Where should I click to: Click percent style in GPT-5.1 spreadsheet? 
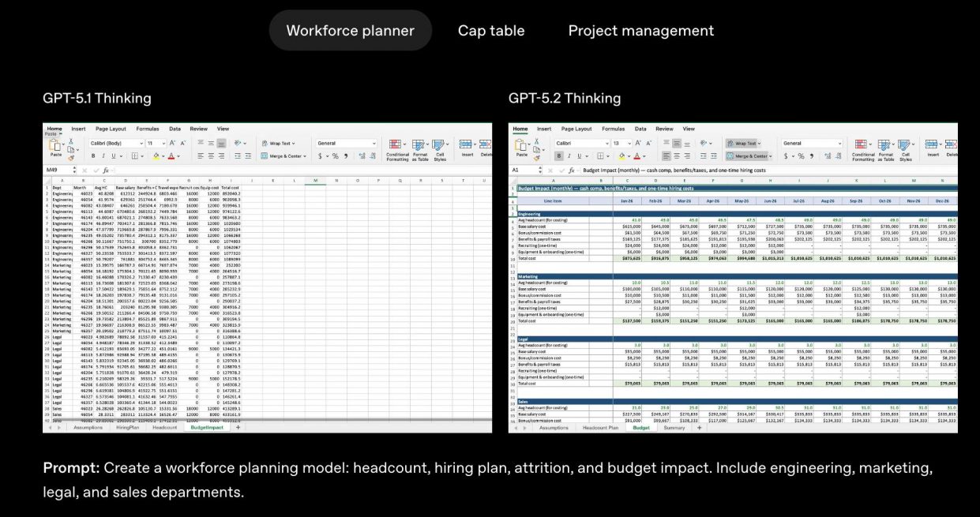pyautogui.click(x=336, y=155)
